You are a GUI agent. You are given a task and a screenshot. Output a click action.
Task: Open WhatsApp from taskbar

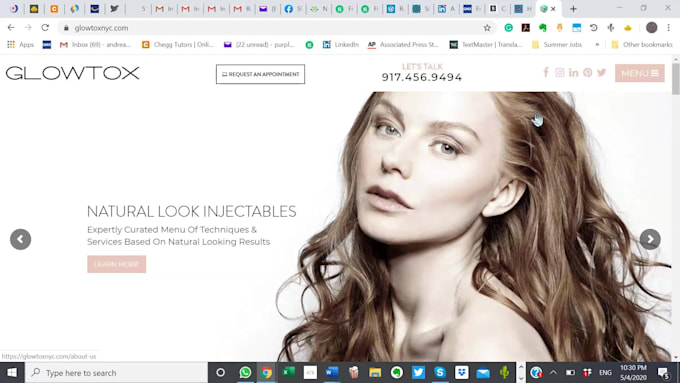point(245,373)
